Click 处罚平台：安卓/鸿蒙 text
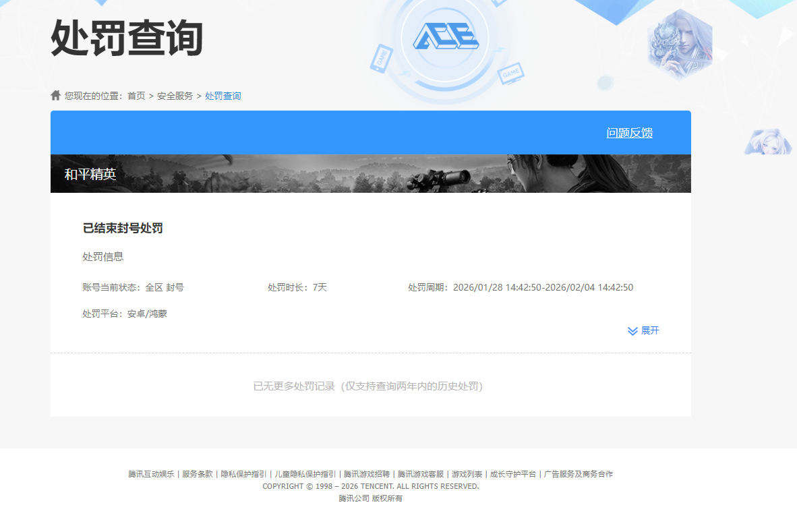Image resolution: width=797 pixels, height=532 pixels. [x=125, y=314]
